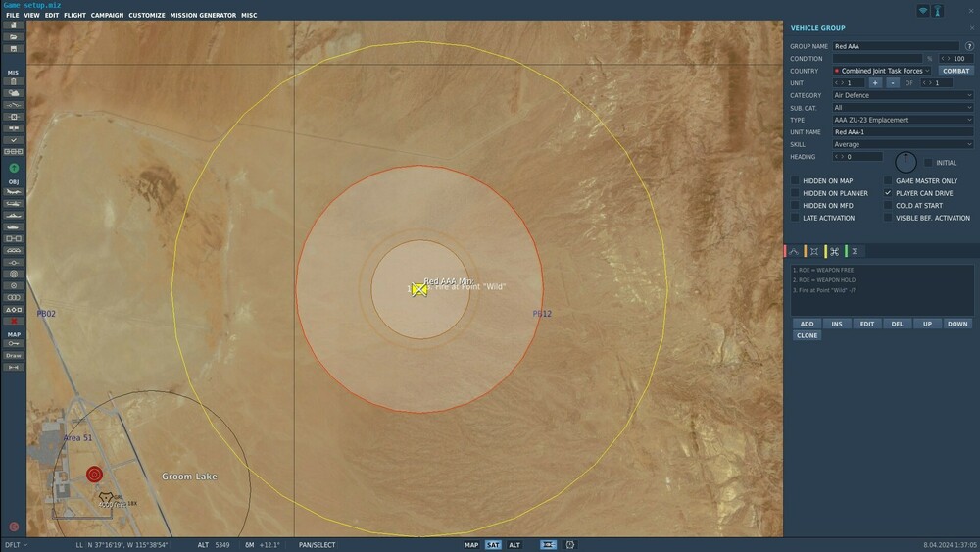Open the briefing clipboard icon
Image resolution: width=980 pixels, height=552 pixels.
(x=14, y=81)
